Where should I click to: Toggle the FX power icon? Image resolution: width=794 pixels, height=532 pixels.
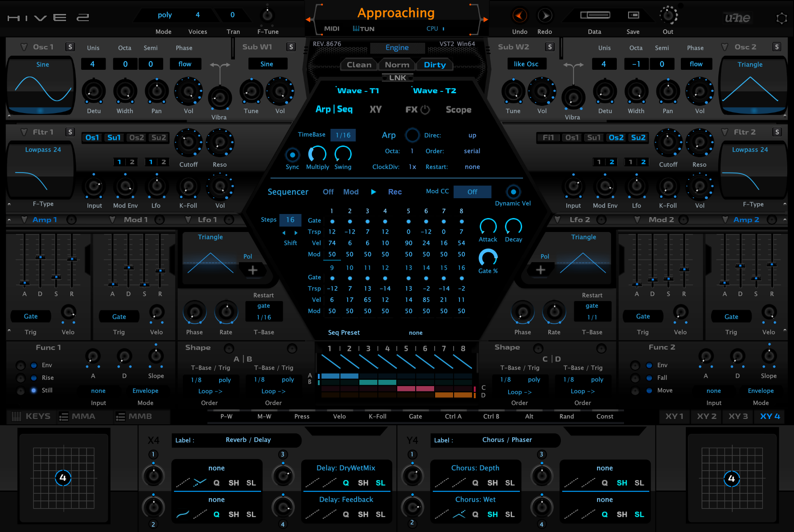click(425, 109)
